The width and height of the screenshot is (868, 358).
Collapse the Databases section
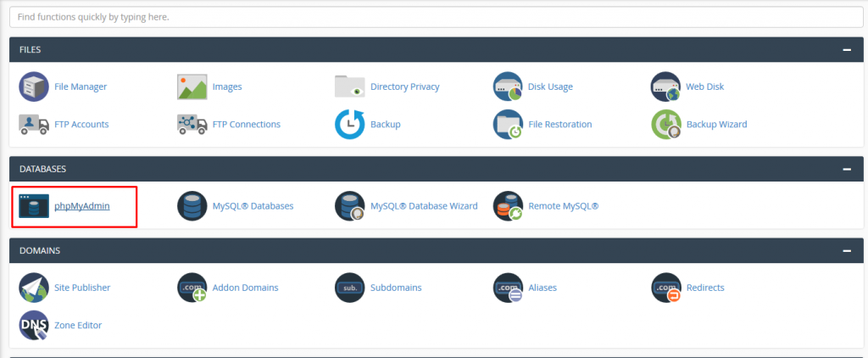click(846, 170)
